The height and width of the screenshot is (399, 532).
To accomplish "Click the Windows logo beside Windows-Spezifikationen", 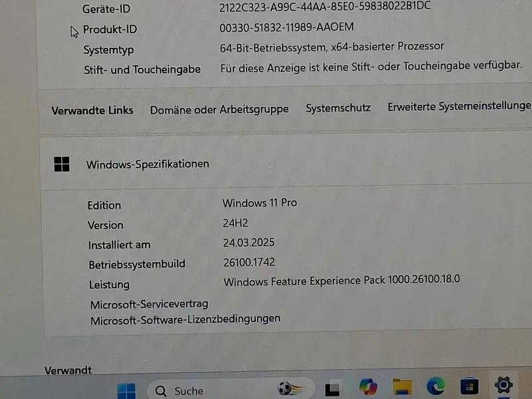I will (62, 164).
